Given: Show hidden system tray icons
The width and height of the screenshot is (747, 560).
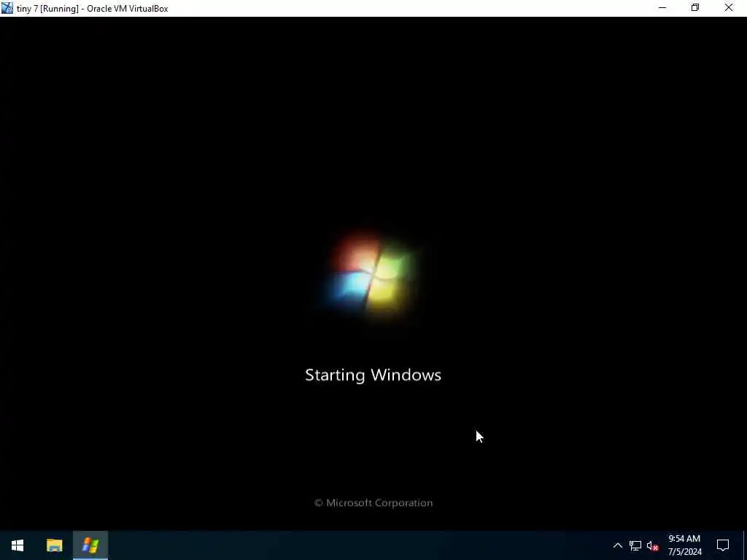Looking at the screenshot, I should point(617,545).
